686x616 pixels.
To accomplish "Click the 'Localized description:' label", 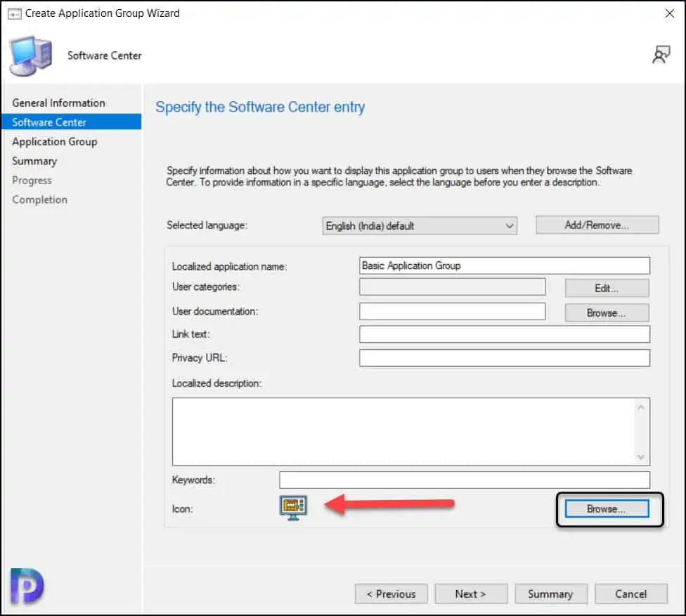I will click(x=216, y=383).
